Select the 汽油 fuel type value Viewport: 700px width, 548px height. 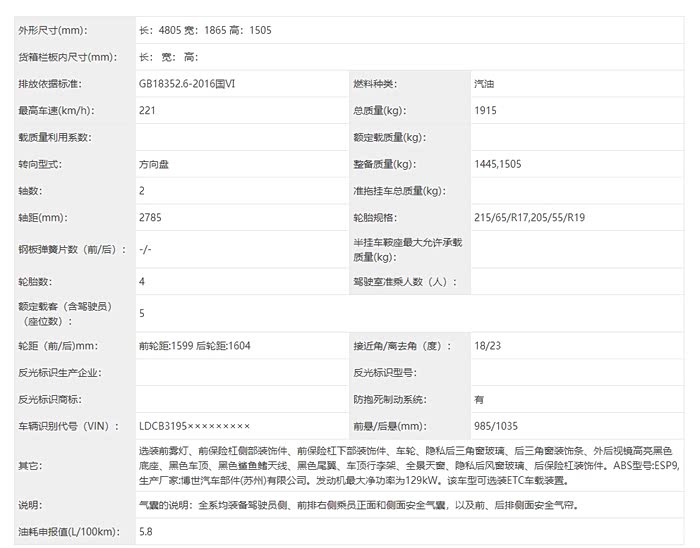point(484,84)
